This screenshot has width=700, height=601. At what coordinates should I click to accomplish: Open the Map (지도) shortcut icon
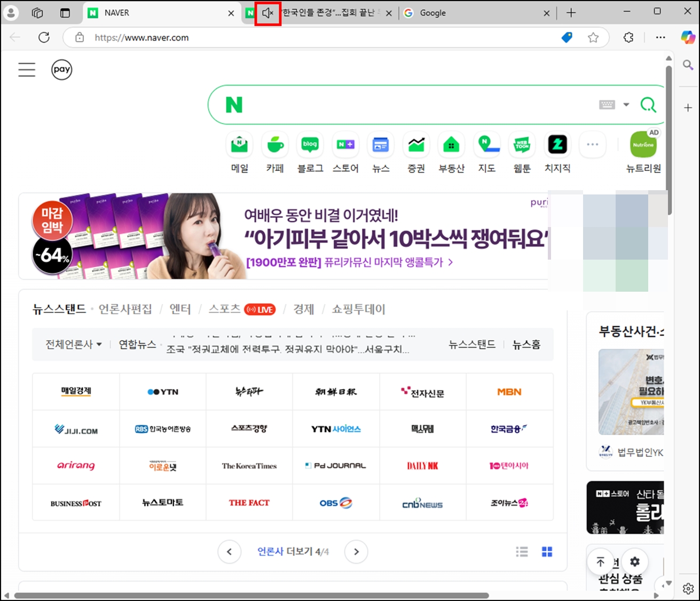click(486, 145)
